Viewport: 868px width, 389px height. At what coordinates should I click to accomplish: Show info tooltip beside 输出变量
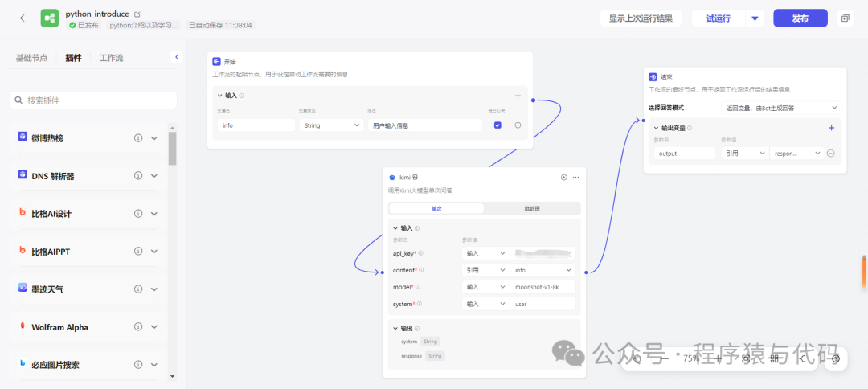click(690, 128)
